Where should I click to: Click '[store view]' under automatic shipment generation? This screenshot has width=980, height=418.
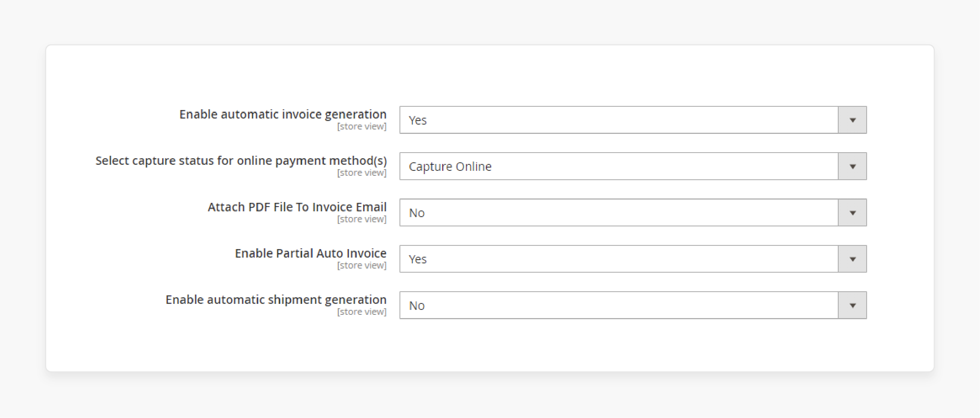[361, 312]
